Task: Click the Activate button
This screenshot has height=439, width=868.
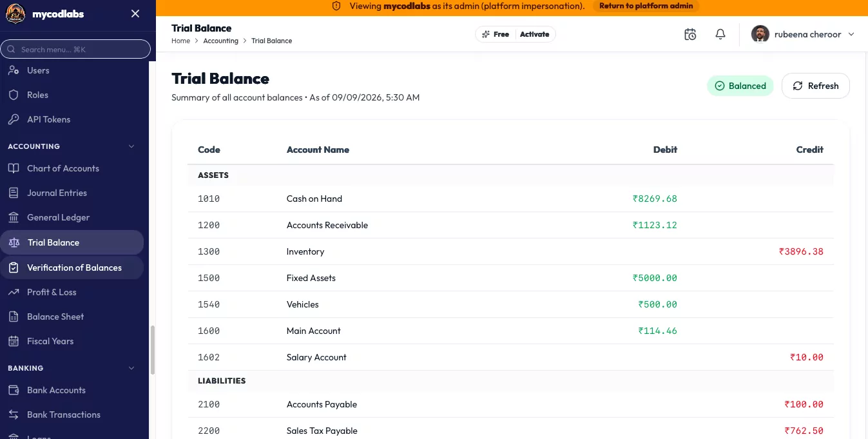Action: click(535, 34)
